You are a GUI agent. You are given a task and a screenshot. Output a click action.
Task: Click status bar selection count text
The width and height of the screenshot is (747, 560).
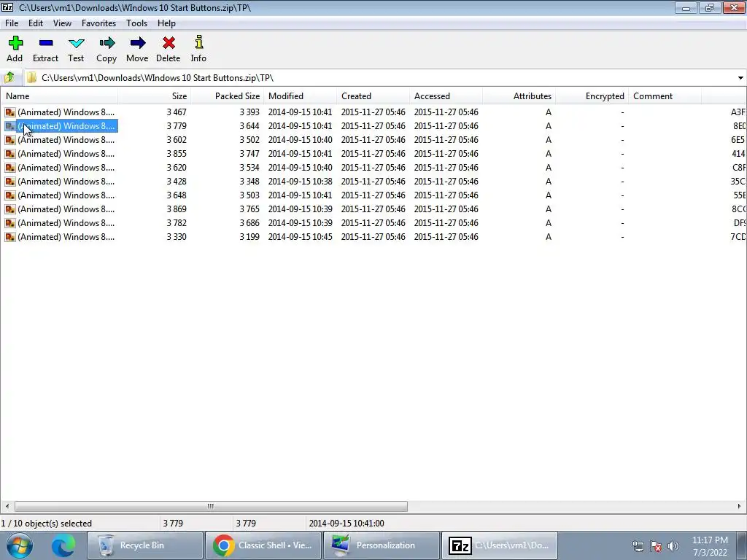click(x=46, y=524)
